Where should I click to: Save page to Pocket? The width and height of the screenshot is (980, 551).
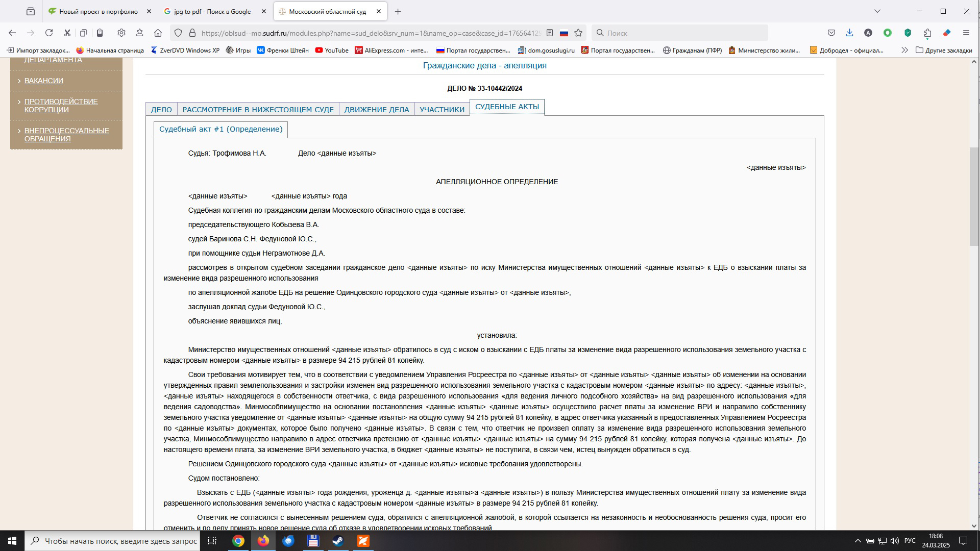pos(831,33)
